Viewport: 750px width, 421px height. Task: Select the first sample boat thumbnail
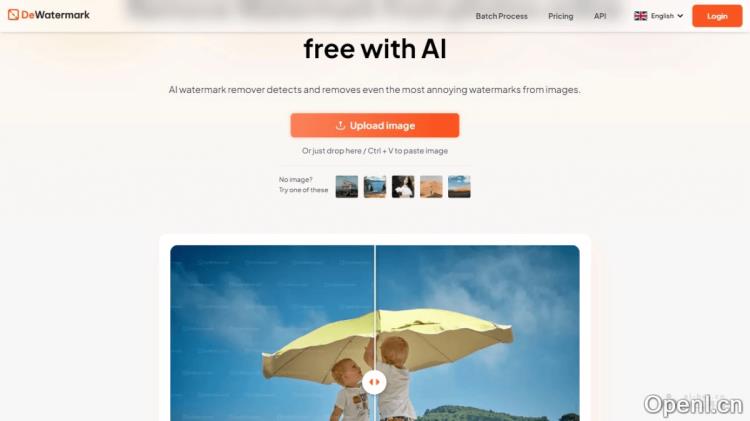pos(347,187)
